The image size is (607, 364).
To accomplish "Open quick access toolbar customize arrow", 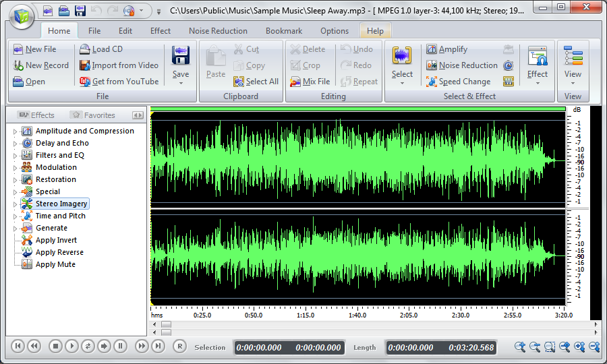I will (158, 11).
